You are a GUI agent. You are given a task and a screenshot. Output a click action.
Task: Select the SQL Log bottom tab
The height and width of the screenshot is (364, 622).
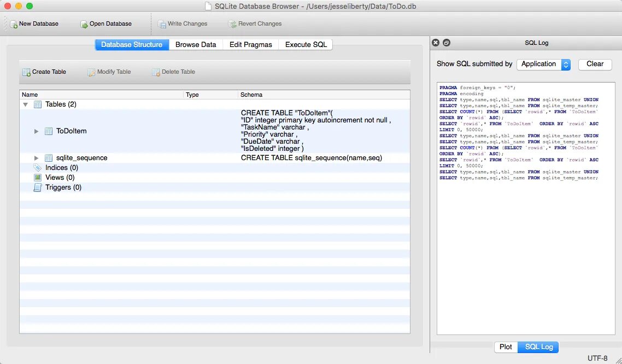(x=538, y=347)
